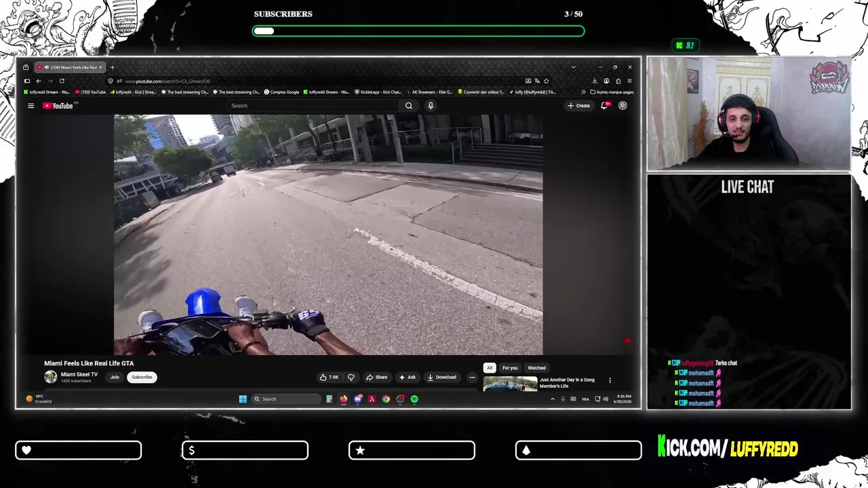The width and height of the screenshot is (868, 488).
Task: Open the Firefox application menu
Action: click(x=629, y=81)
